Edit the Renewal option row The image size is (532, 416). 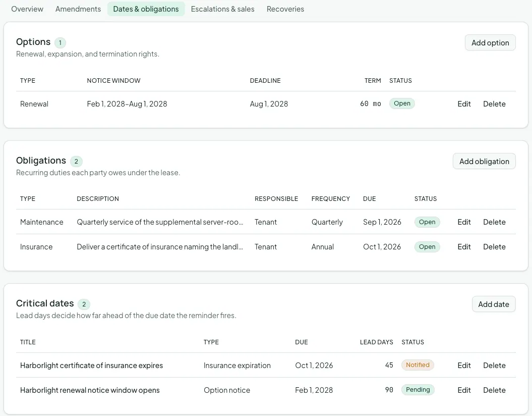(x=464, y=104)
